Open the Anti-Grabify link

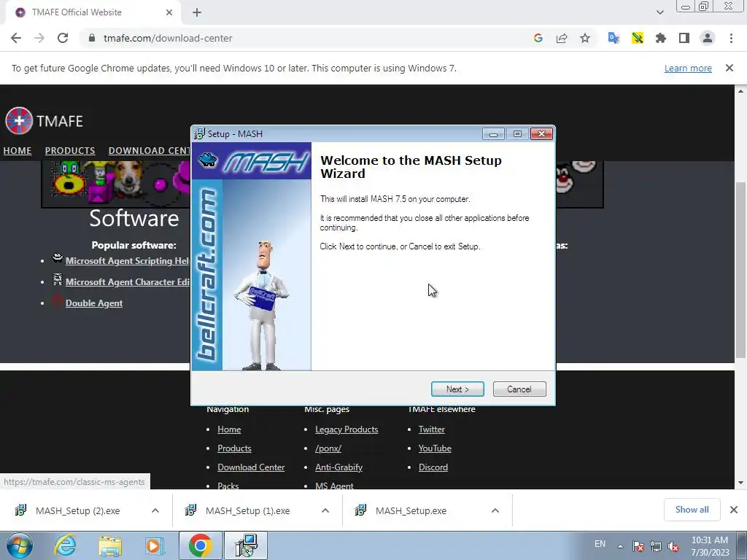coord(338,467)
